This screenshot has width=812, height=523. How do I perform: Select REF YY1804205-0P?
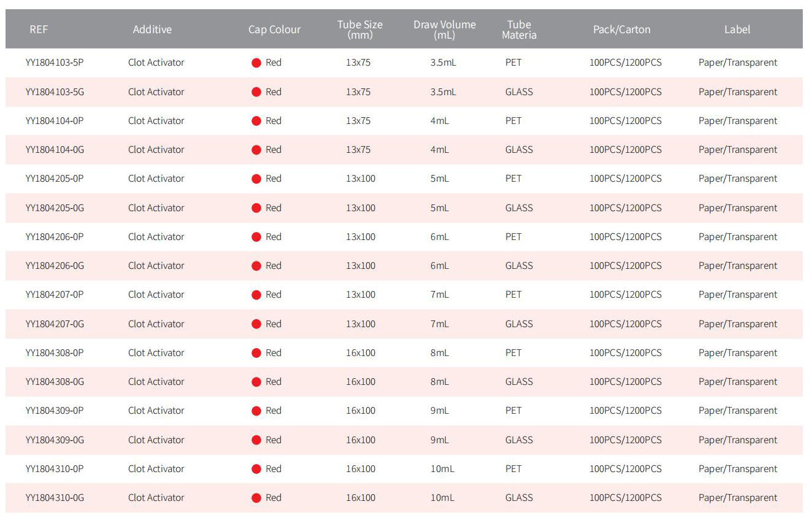click(x=55, y=179)
